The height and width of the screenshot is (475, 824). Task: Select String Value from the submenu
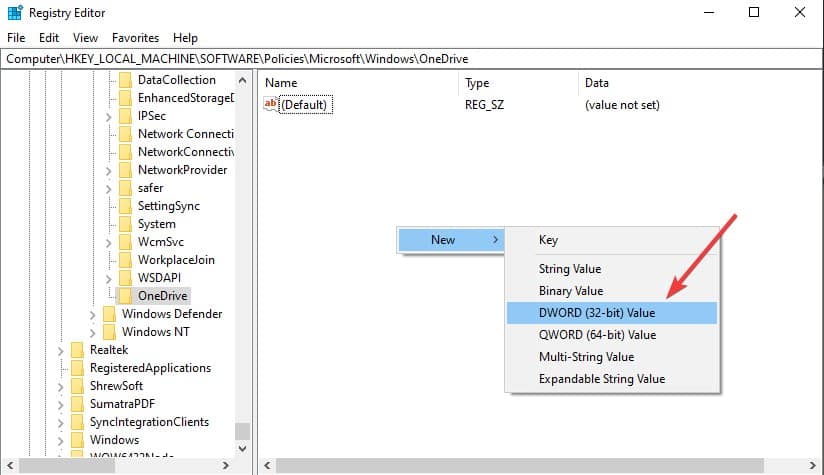612,269
